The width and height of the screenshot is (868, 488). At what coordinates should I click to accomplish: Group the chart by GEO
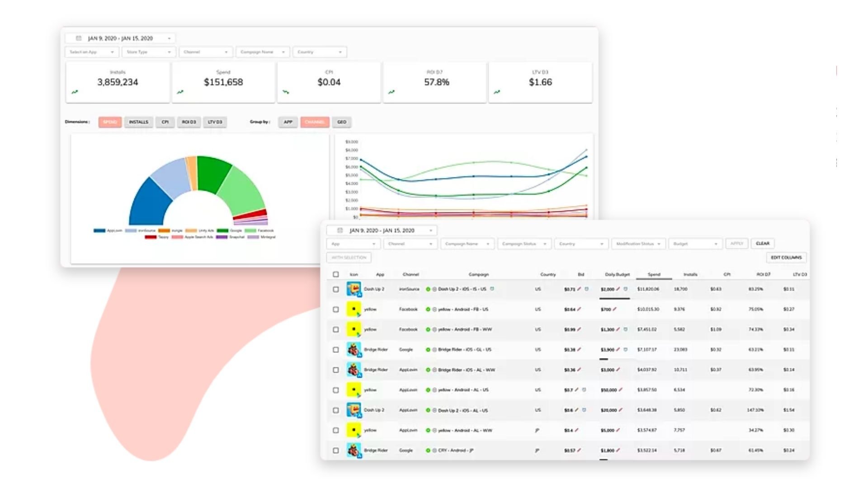pyautogui.click(x=341, y=122)
